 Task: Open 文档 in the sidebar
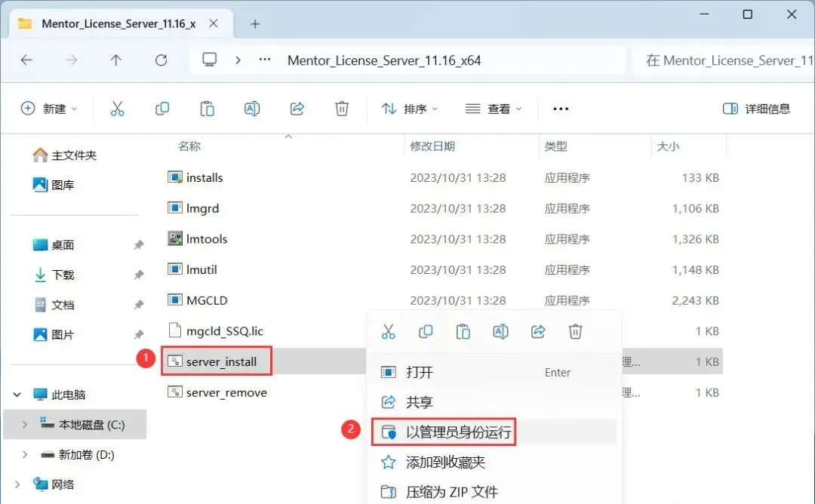[x=54, y=305]
